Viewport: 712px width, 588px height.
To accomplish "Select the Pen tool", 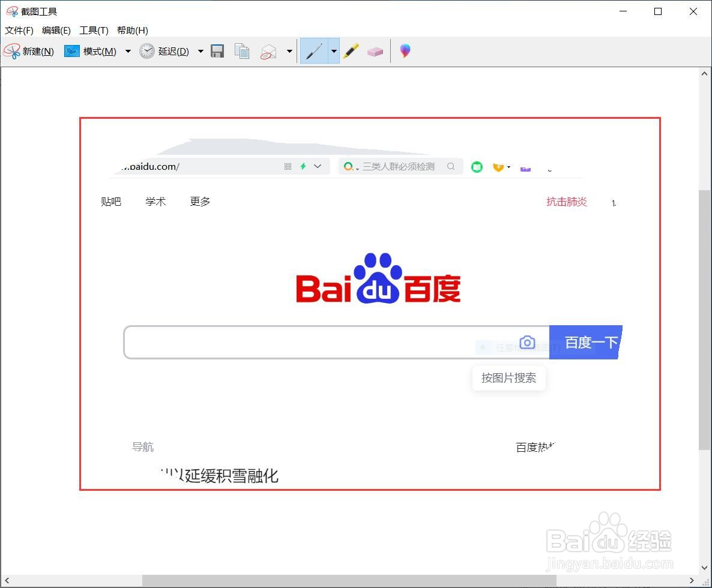I will [314, 51].
